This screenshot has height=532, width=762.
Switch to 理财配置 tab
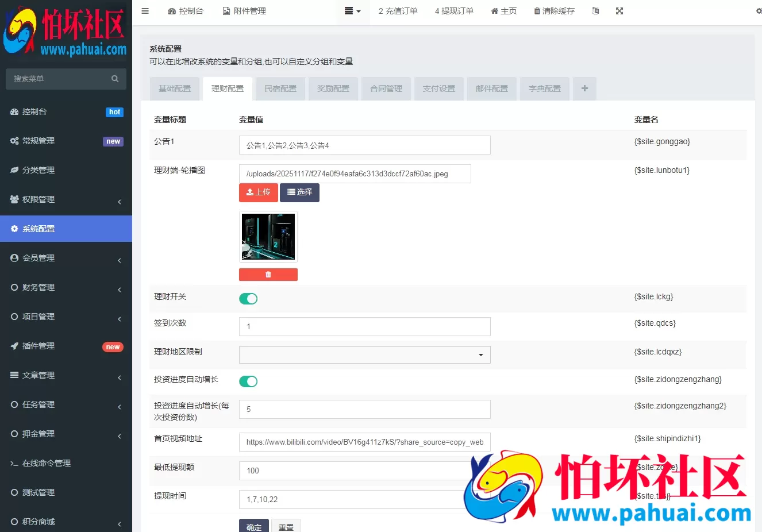[228, 88]
